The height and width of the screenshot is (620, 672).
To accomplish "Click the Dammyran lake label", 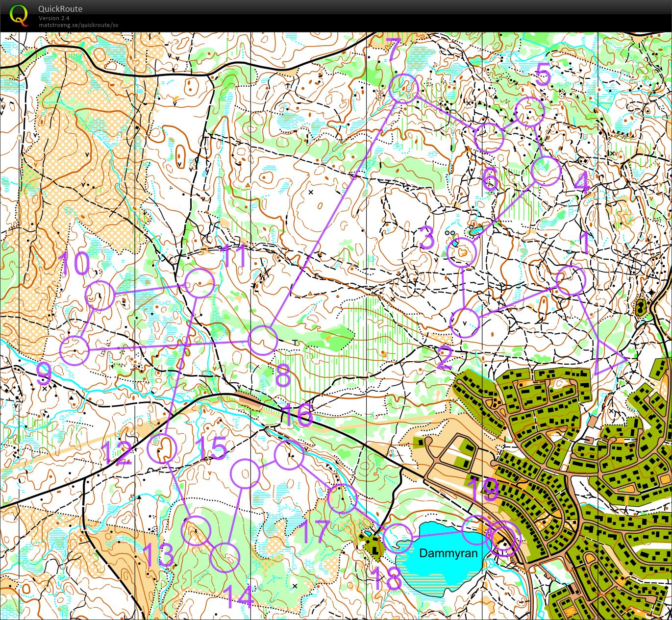I will (x=448, y=553).
